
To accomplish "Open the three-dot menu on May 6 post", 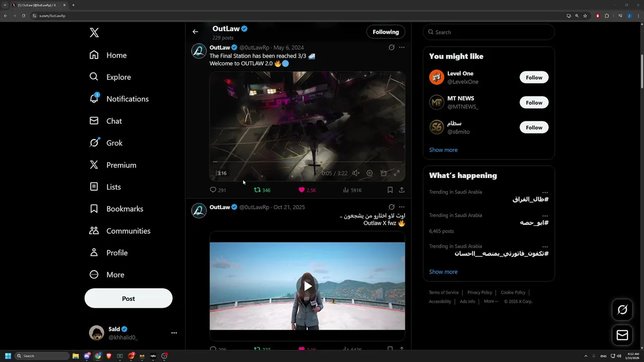I will (x=401, y=47).
